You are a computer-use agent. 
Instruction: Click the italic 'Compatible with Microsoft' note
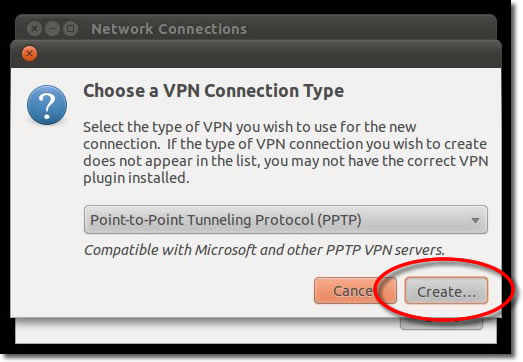click(x=264, y=250)
